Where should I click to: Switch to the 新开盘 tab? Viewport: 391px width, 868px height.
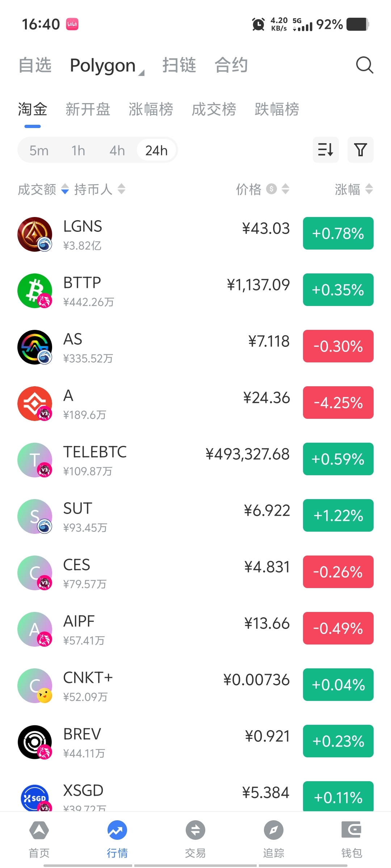point(88,109)
